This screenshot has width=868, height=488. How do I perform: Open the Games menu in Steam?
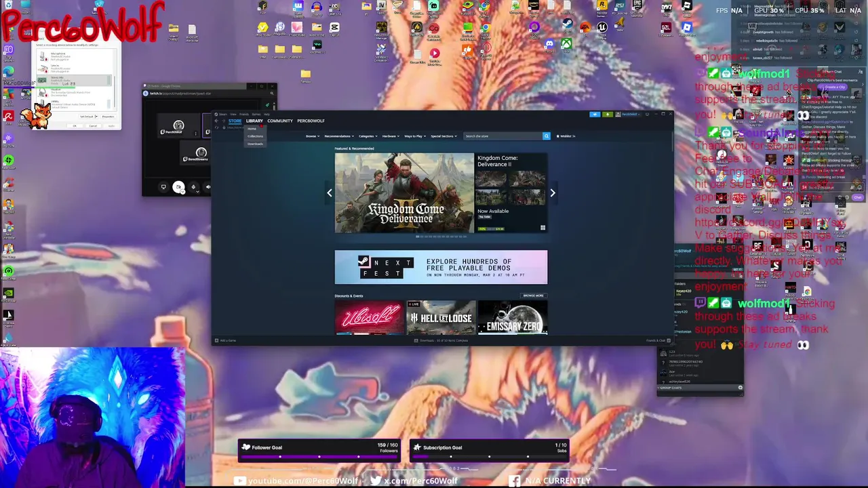click(x=256, y=114)
